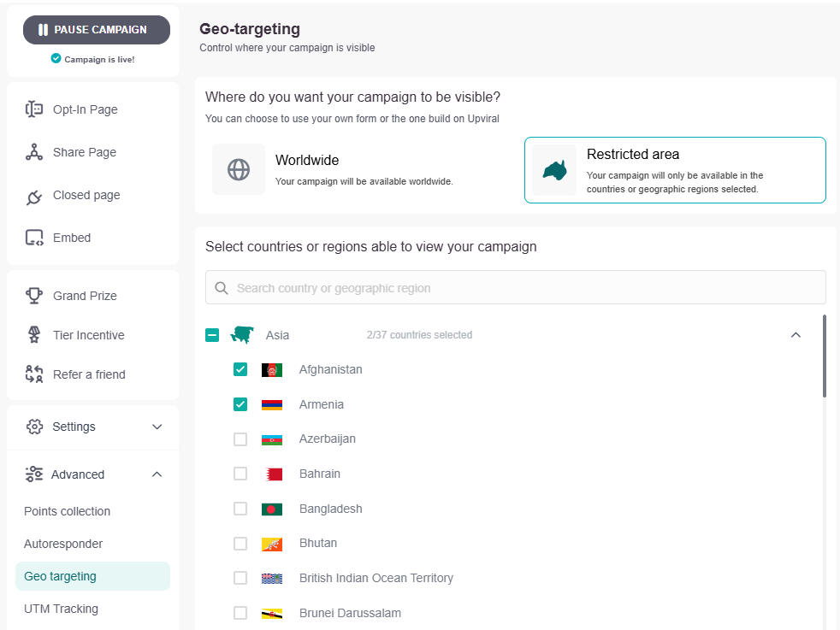Click the British Indian Ocean Territory flag
Viewport: 840px width, 630px height.
272,579
